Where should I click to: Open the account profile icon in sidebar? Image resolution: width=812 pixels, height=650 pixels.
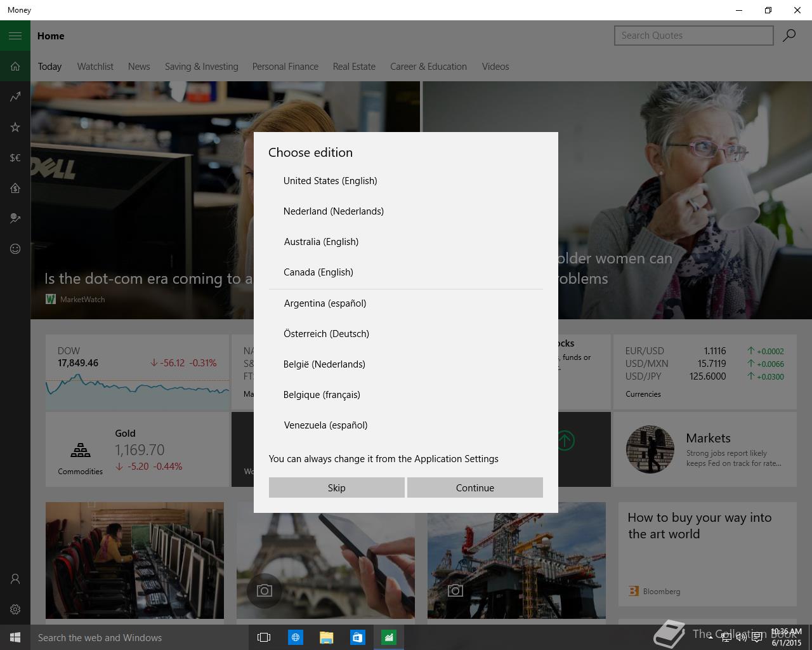pos(15,579)
